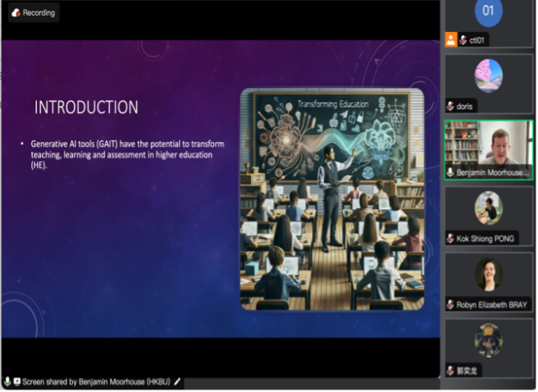
Task: Click 'Screen shared by Benjamin Moorhouse' label
Action: click(96, 382)
